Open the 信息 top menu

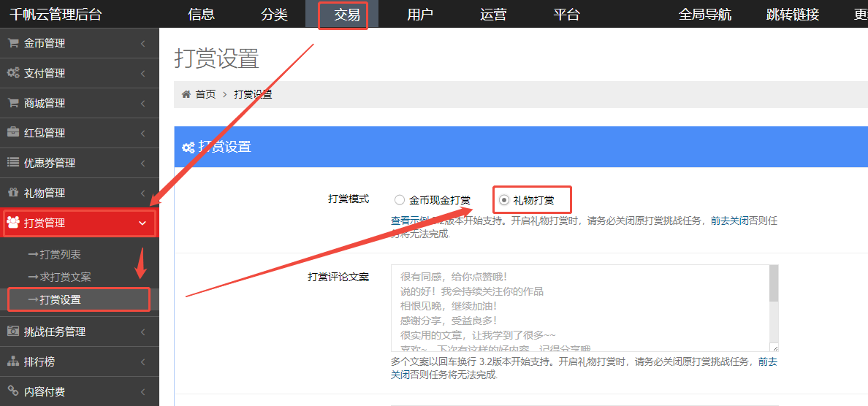[x=202, y=15]
